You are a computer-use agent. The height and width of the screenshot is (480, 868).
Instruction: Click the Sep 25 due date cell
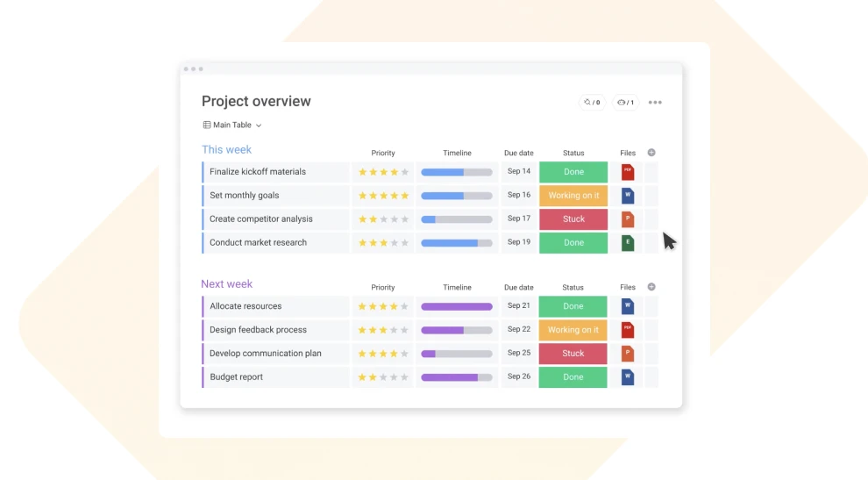click(519, 353)
